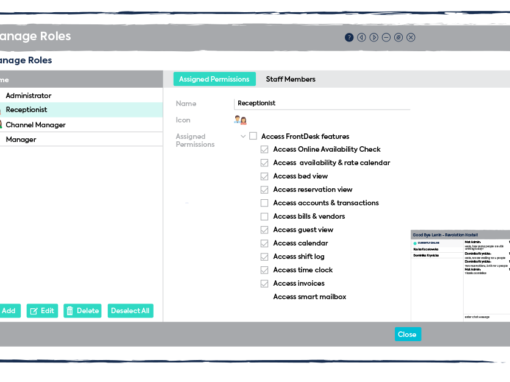Click the Receptionist role icon beside Icon label
This screenshot has width=510, height=382.
(x=240, y=120)
